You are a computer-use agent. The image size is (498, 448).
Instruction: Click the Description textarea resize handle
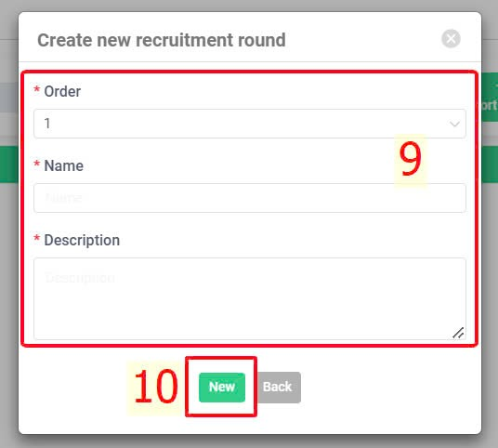(458, 333)
